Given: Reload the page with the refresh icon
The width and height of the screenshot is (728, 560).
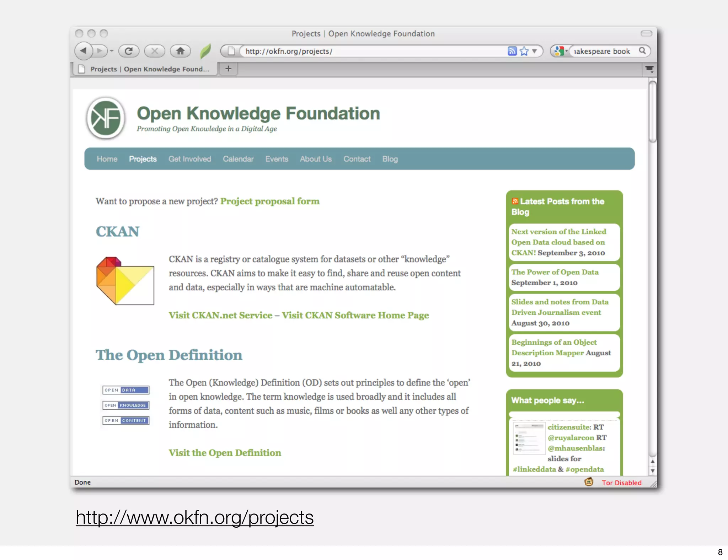Looking at the screenshot, I should coord(129,51).
